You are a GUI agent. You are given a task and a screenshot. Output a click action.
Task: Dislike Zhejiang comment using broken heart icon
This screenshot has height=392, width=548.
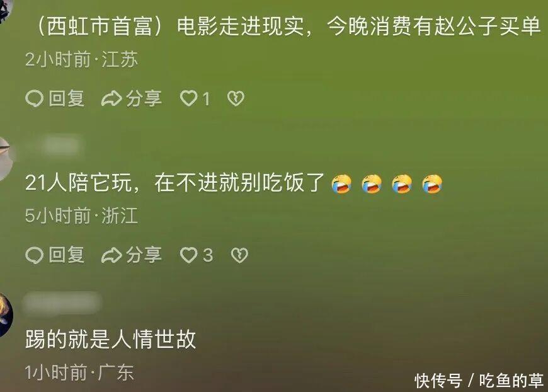[240, 255]
